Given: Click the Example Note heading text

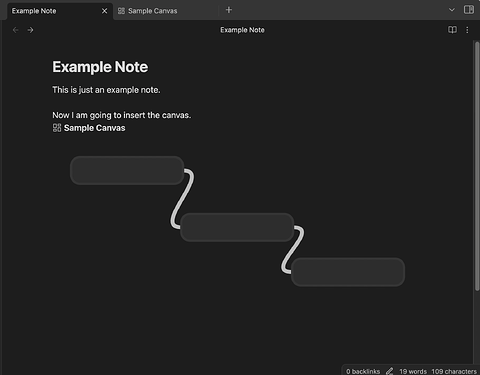Looking at the screenshot, I should click(x=100, y=67).
